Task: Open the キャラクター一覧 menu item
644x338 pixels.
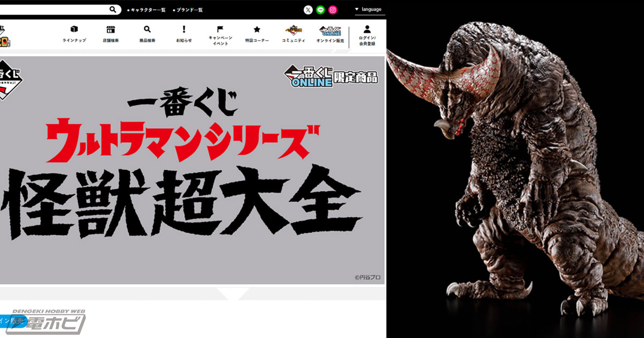Action: (x=148, y=9)
